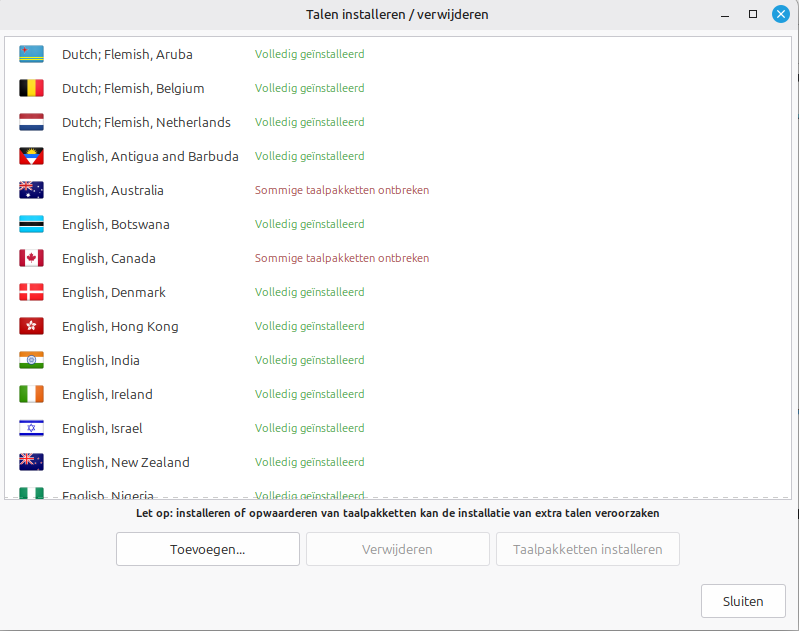The image size is (799, 631).
Task: Click the Australia flag icon
Action: pyautogui.click(x=31, y=190)
